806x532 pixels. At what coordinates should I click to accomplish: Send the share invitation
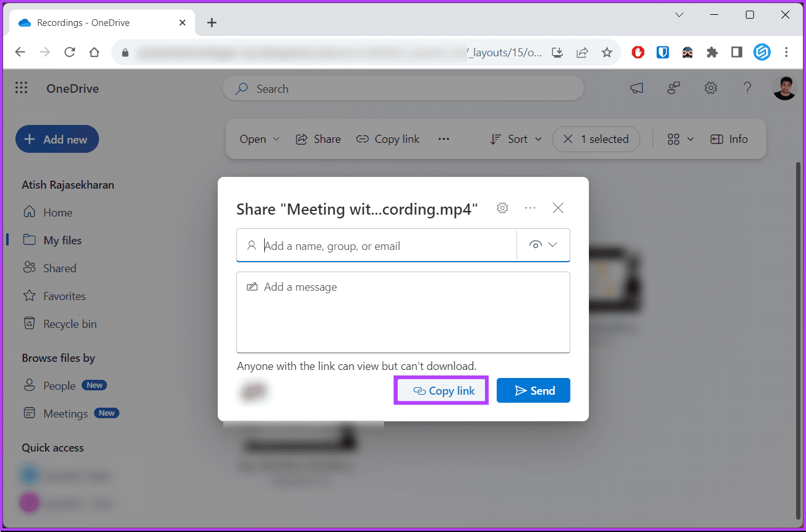pos(533,390)
